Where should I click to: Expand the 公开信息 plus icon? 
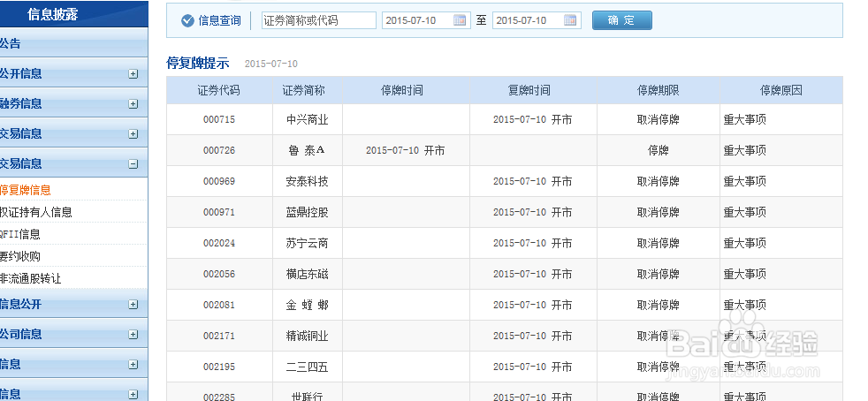click(x=133, y=73)
